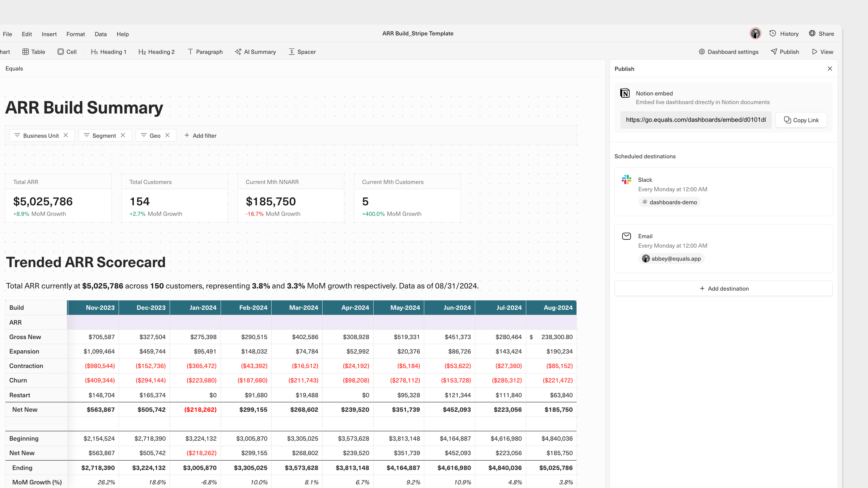Insert a Spacer element

[302, 52]
